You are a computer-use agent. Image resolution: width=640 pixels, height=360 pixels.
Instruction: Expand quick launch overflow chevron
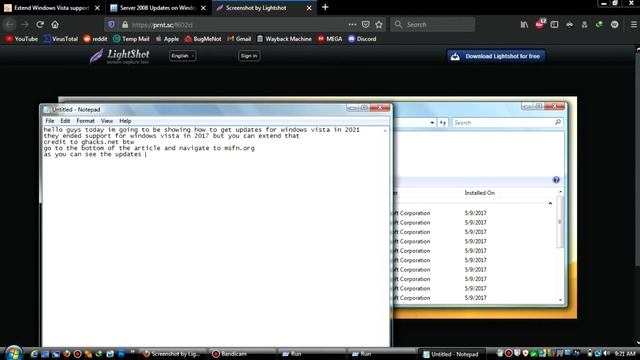pos(132,352)
